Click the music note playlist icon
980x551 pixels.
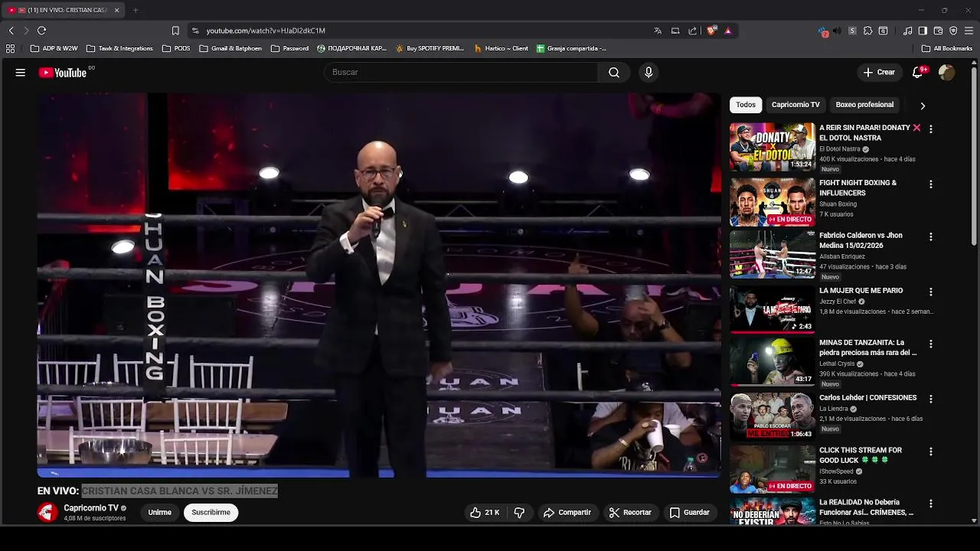(908, 31)
